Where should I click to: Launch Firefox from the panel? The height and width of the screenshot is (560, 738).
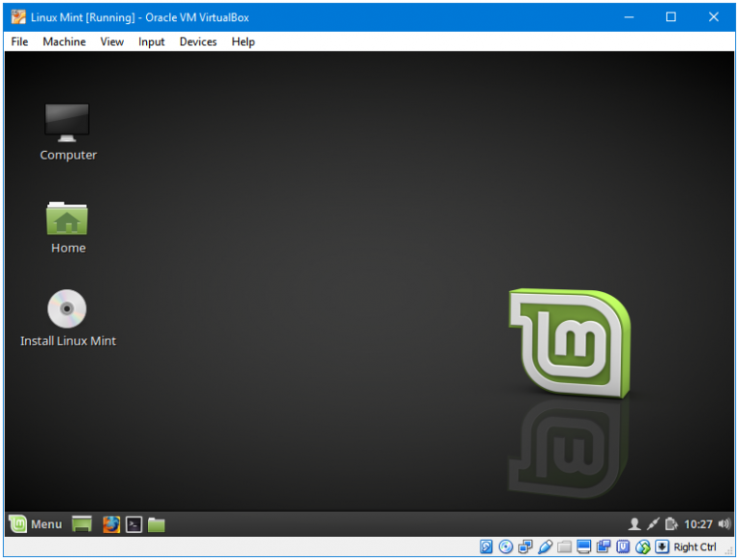click(x=111, y=524)
